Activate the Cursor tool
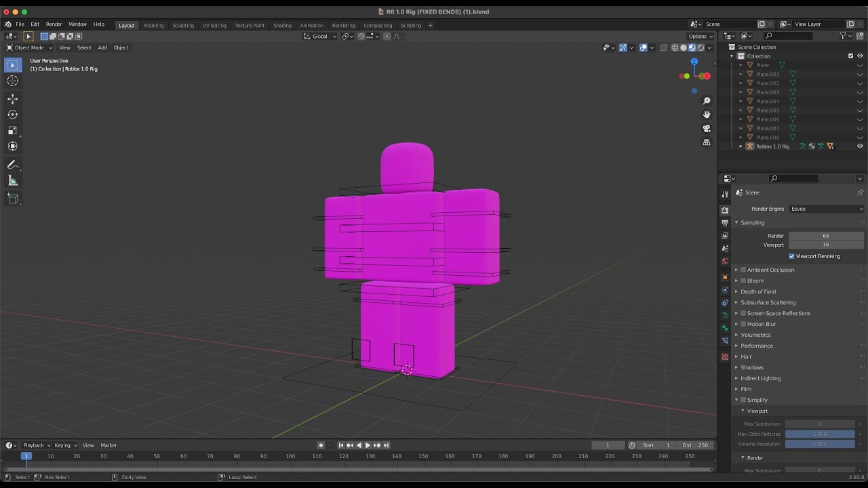This screenshot has width=868, height=488. (x=12, y=81)
